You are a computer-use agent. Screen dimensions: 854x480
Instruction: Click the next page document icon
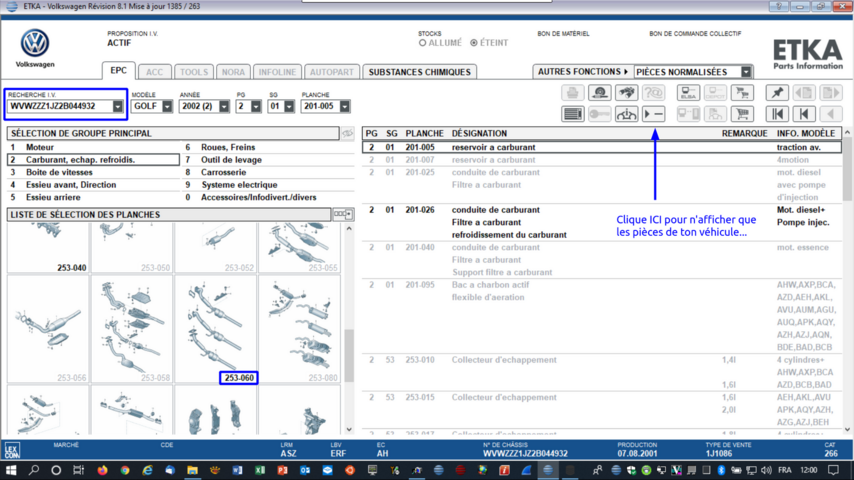pyautogui.click(x=831, y=93)
